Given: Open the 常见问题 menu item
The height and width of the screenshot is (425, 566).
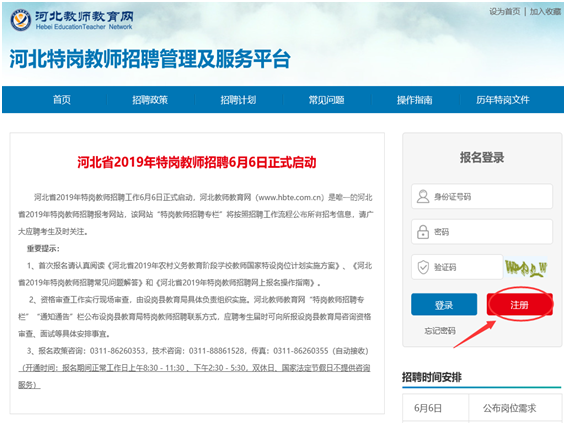Looking at the screenshot, I should tap(326, 100).
